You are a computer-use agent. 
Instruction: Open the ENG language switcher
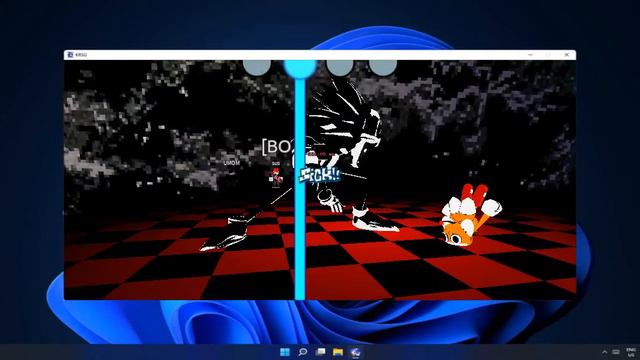coord(631,352)
